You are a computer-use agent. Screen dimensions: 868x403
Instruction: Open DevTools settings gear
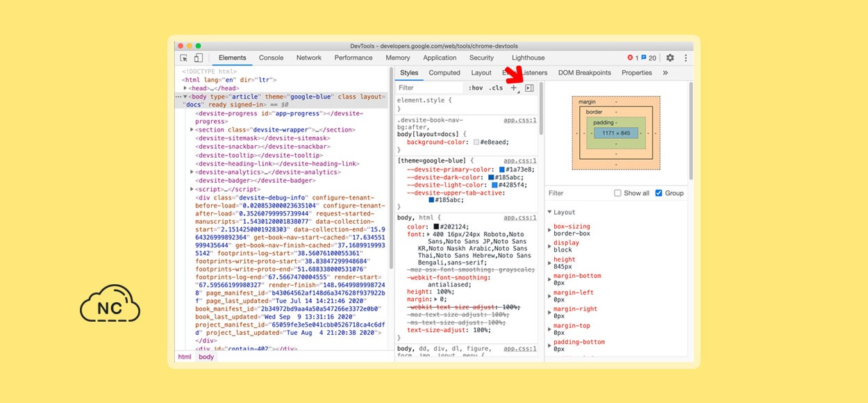tap(670, 58)
